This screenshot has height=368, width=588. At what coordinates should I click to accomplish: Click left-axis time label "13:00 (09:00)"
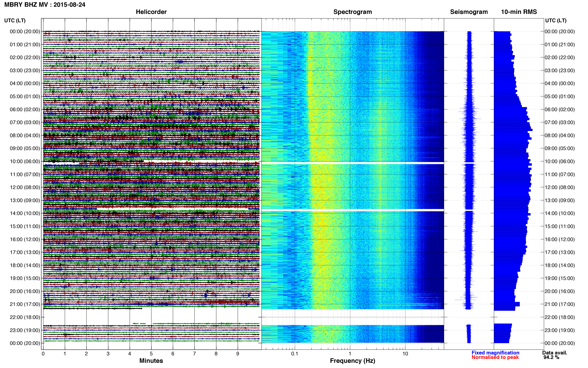pyautogui.click(x=25, y=200)
